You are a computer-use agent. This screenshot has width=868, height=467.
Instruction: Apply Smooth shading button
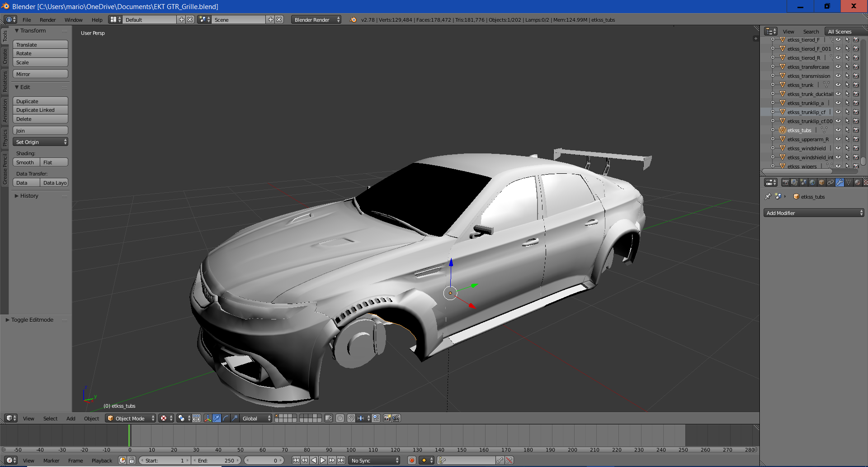point(26,162)
